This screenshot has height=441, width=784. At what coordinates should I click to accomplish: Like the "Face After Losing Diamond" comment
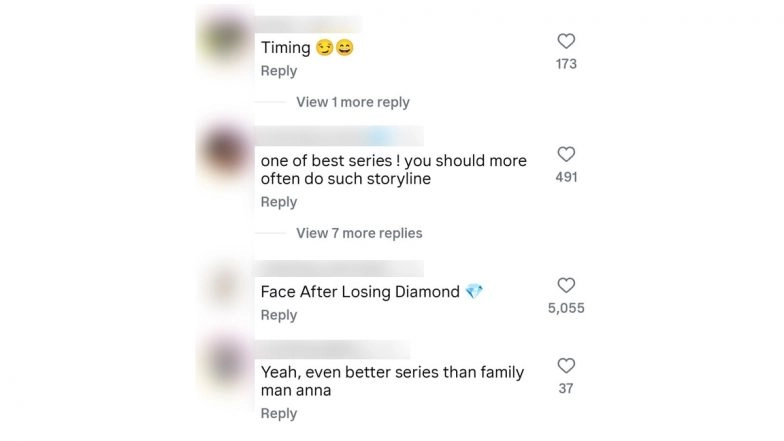[x=566, y=286]
